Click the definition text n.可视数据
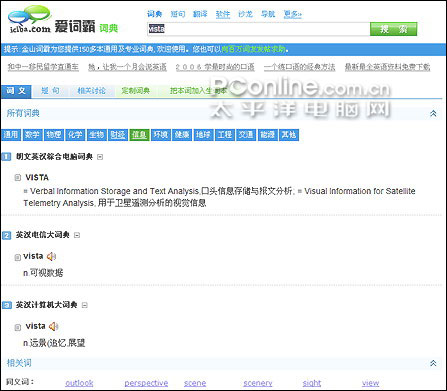 click(43, 273)
